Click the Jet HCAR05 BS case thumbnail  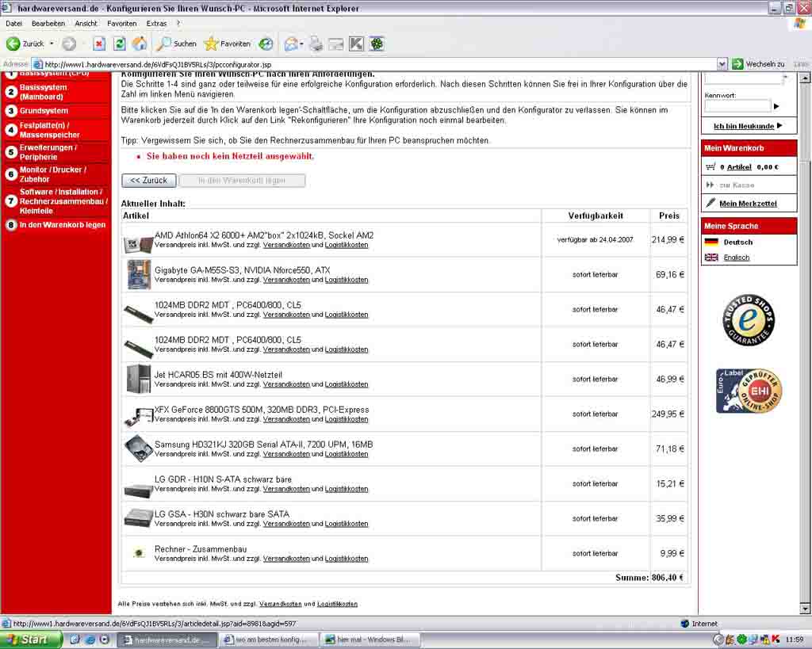tap(138, 379)
